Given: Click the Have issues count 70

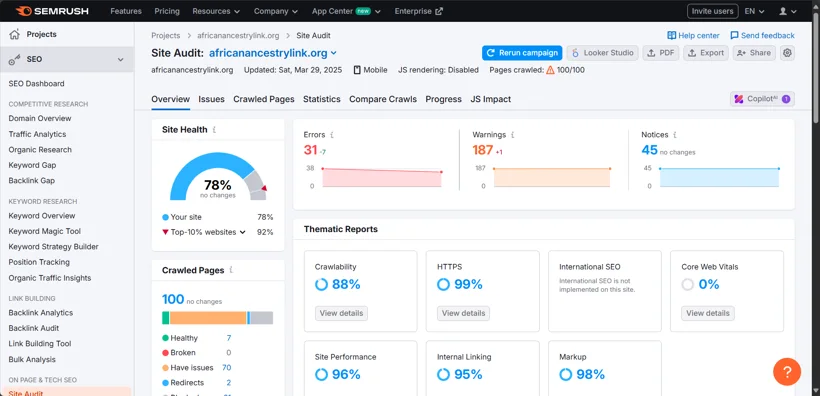Looking at the screenshot, I should coord(226,368).
